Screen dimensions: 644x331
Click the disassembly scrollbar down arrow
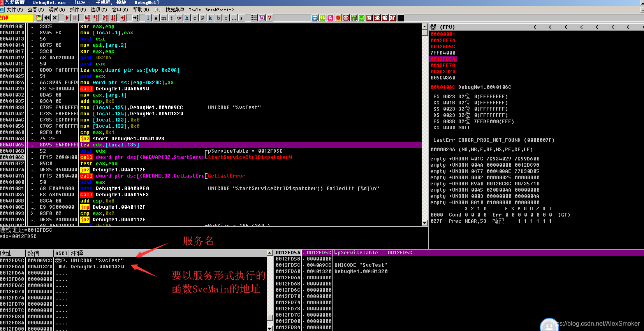425,223
